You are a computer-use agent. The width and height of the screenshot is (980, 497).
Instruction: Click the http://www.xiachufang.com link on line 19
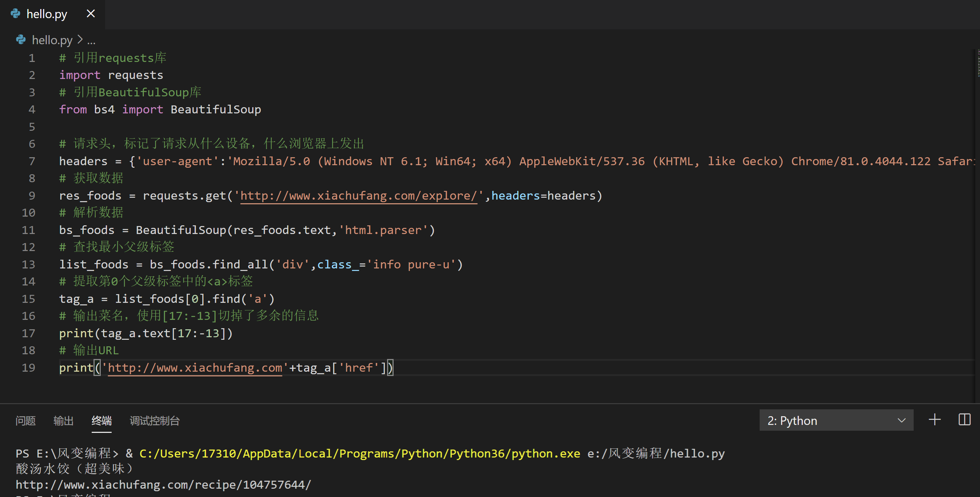pyautogui.click(x=195, y=368)
